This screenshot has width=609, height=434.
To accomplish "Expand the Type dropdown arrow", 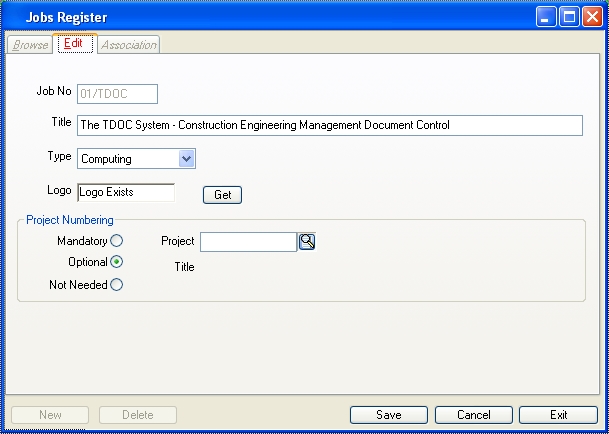I will [x=187, y=159].
